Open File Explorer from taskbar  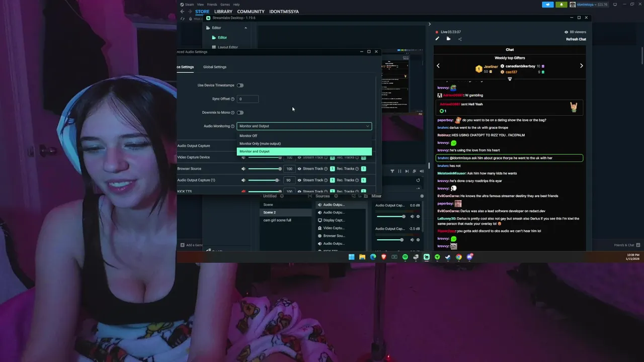362,257
